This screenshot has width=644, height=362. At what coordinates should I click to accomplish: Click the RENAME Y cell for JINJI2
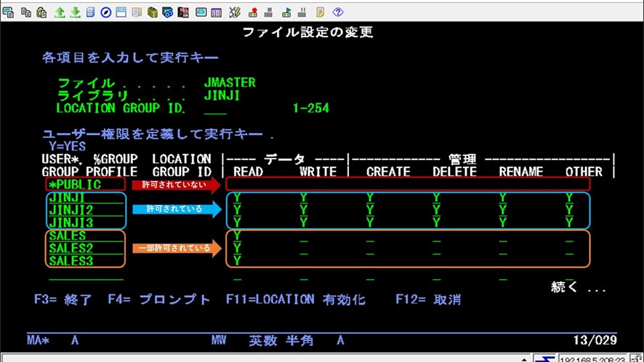point(503,210)
